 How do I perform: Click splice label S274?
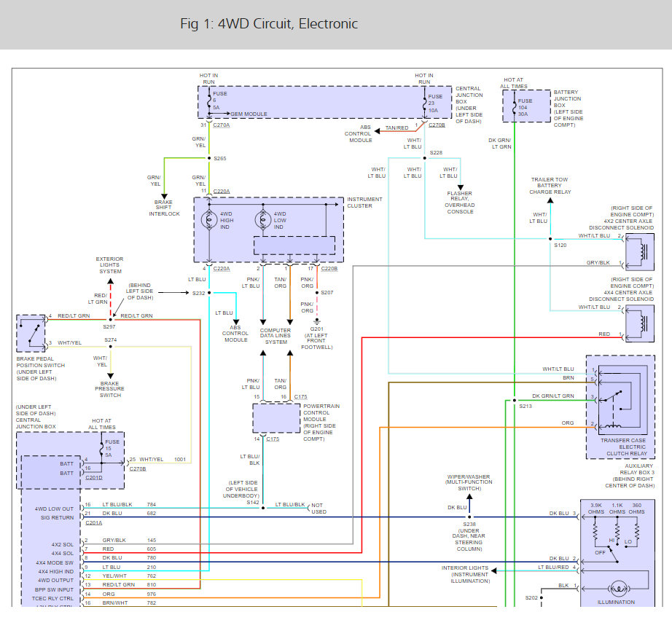tap(111, 340)
